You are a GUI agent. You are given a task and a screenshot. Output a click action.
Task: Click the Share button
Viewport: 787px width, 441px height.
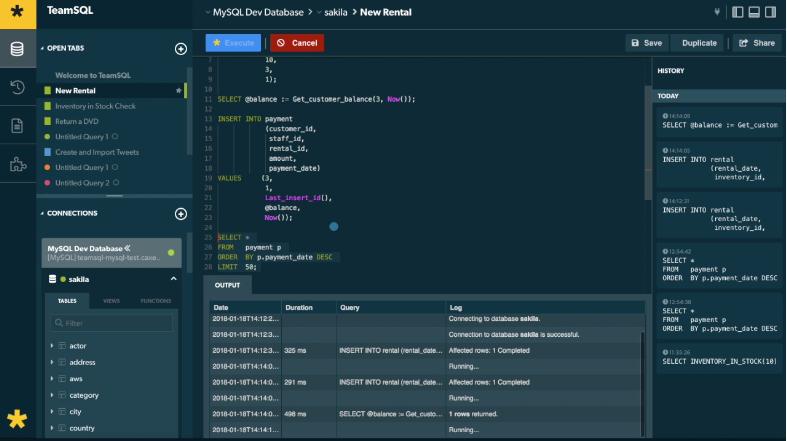click(756, 43)
